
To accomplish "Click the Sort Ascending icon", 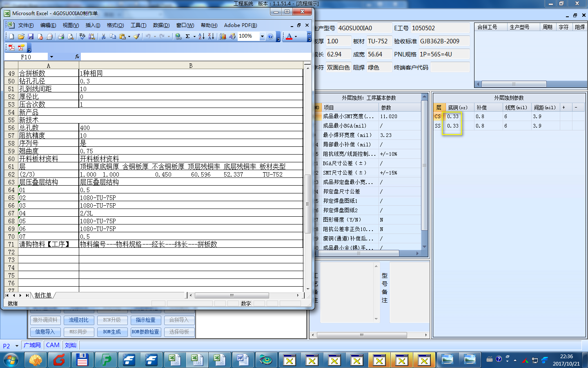I will click(x=201, y=36).
